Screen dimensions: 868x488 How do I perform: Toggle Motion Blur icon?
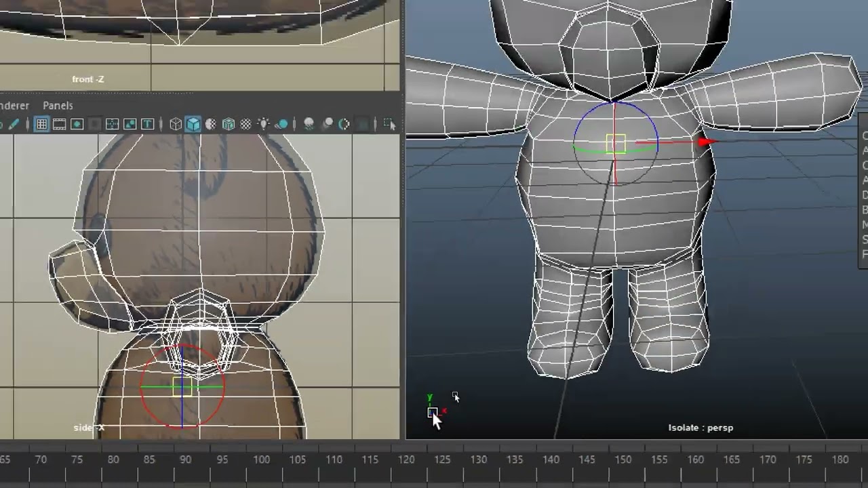pyautogui.click(x=327, y=124)
